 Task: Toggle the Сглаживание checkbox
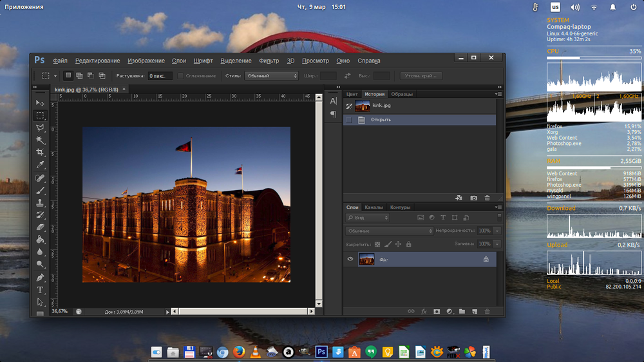(x=180, y=76)
